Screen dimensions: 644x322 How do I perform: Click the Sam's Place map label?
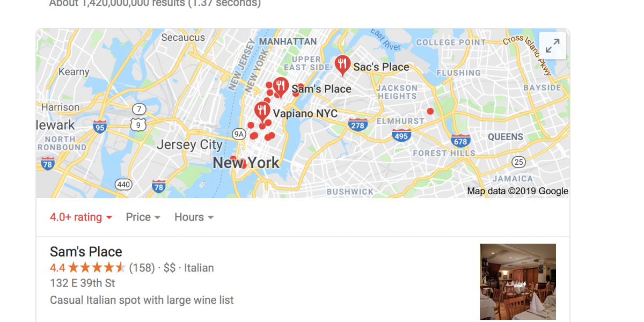tap(321, 90)
